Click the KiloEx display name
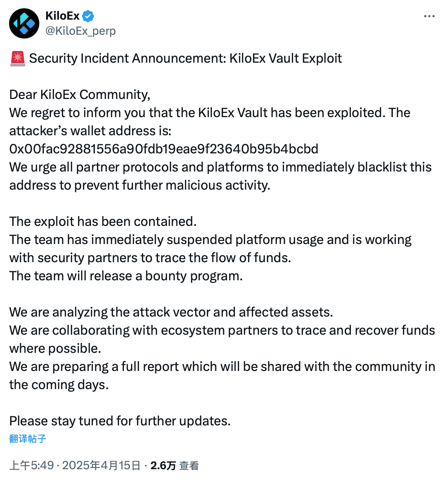Viewport: 448px width, 479px height. (62, 16)
